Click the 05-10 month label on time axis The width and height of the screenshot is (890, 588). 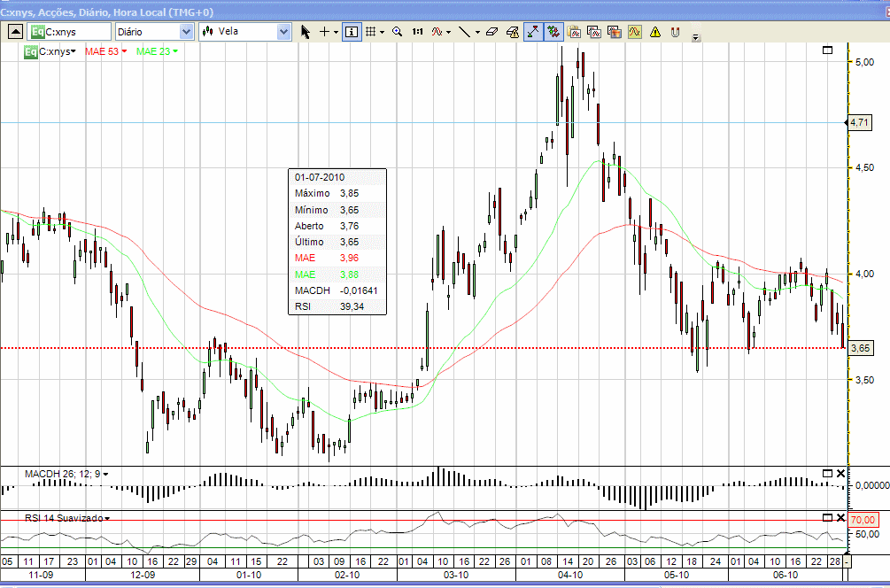pos(677,575)
